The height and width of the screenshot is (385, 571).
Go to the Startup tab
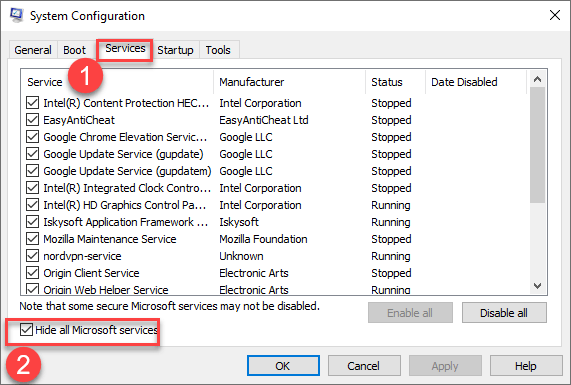coord(175,50)
